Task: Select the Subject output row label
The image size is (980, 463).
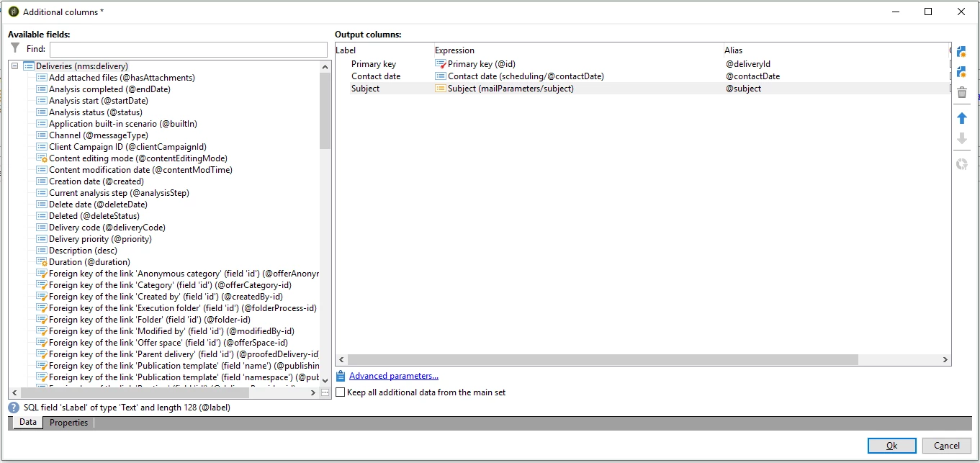Action: 365,89
